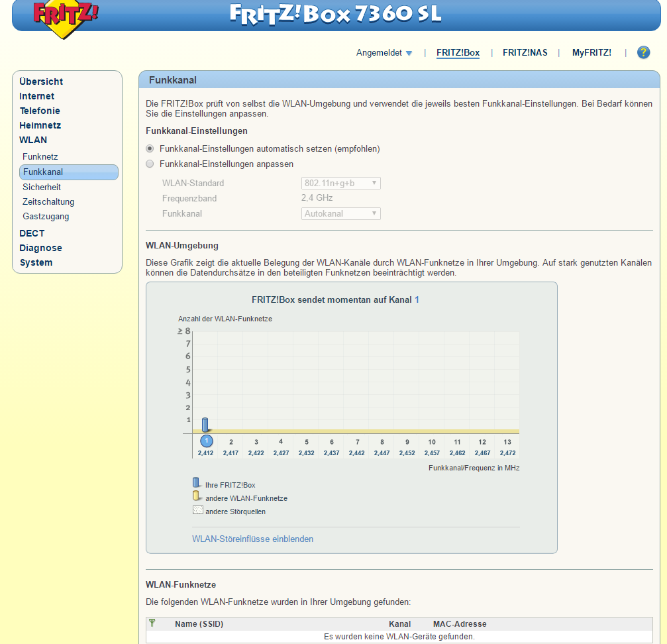Select Funkkanal-Einstellungen anpassen radio button

[x=150, y=164]
